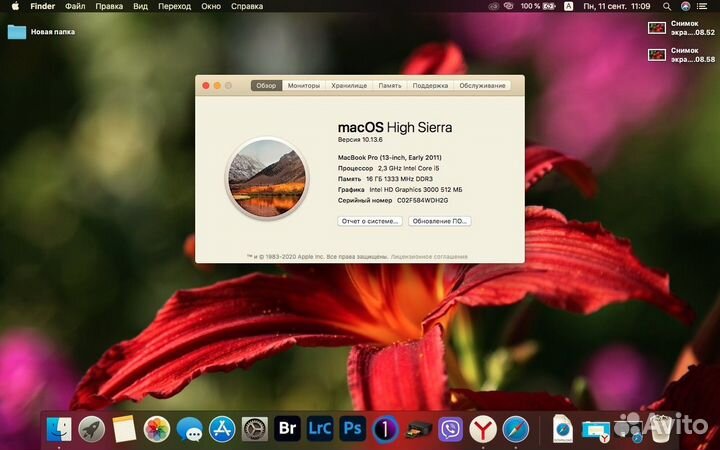Close the About This Mac window
The image size is (720, 450).
tap(206, 85)
